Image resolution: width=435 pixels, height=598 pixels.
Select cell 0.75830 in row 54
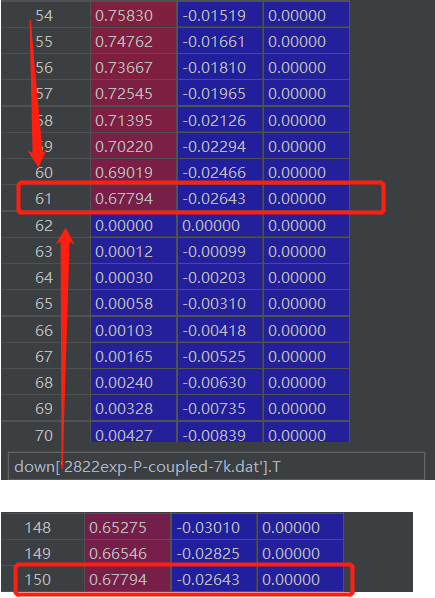coord(133,16)
